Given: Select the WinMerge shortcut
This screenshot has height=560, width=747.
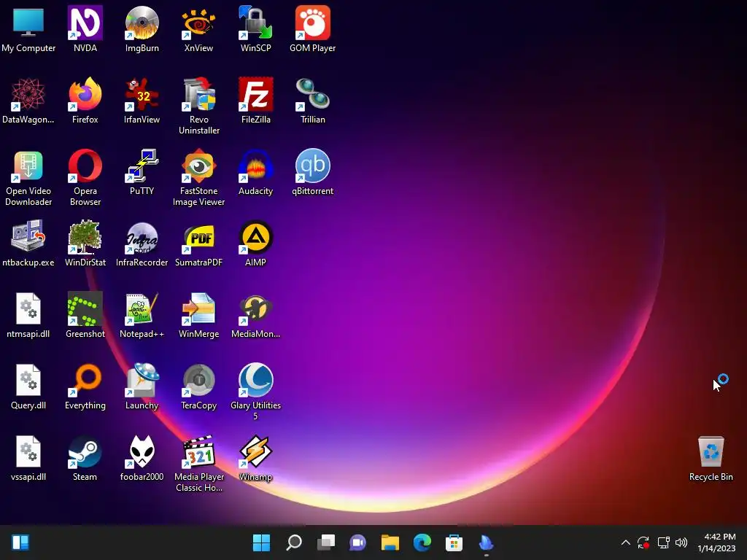Looking at the screenshot, I should 198,308.
